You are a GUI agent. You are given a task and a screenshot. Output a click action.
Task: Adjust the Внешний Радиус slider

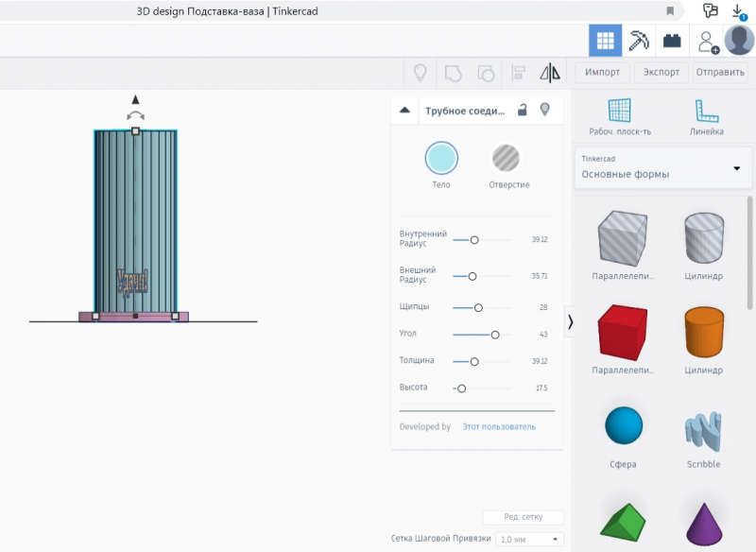(472, 276)
